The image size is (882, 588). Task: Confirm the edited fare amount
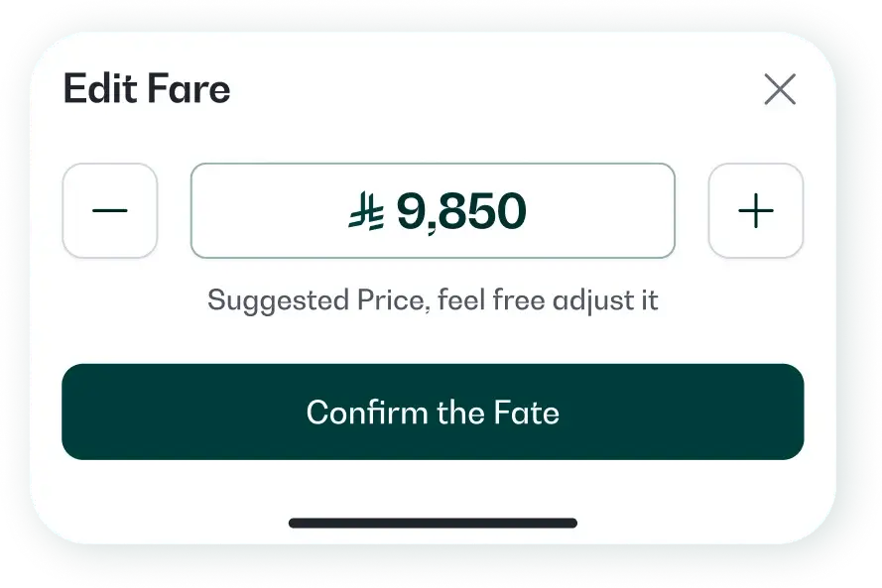pos(433,412)
